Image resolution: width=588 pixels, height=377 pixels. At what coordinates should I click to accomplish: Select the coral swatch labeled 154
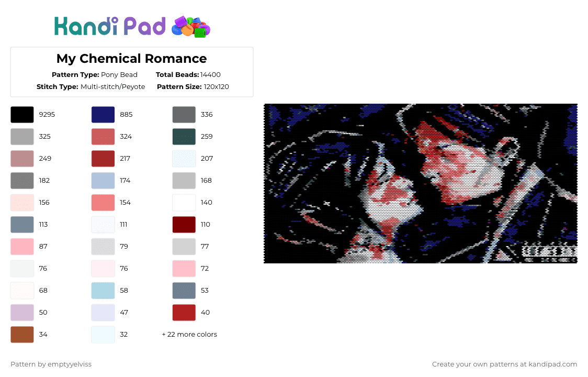(103, 203)
